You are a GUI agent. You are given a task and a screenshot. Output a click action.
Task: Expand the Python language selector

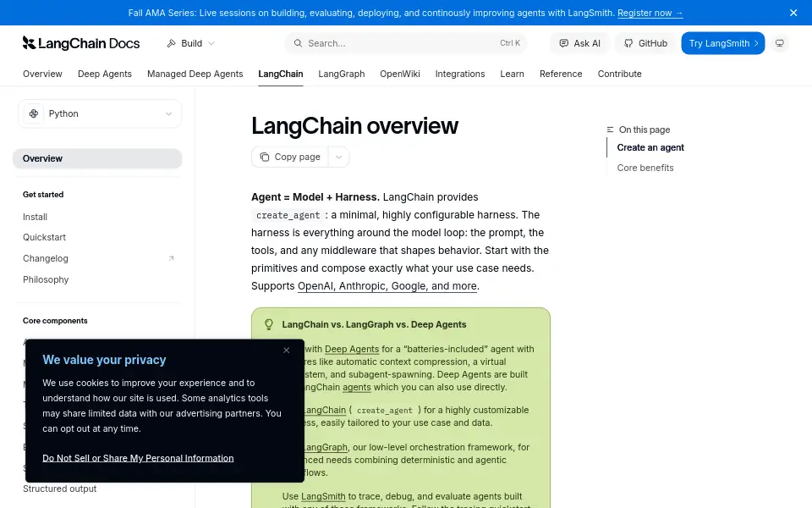[100, 113]
